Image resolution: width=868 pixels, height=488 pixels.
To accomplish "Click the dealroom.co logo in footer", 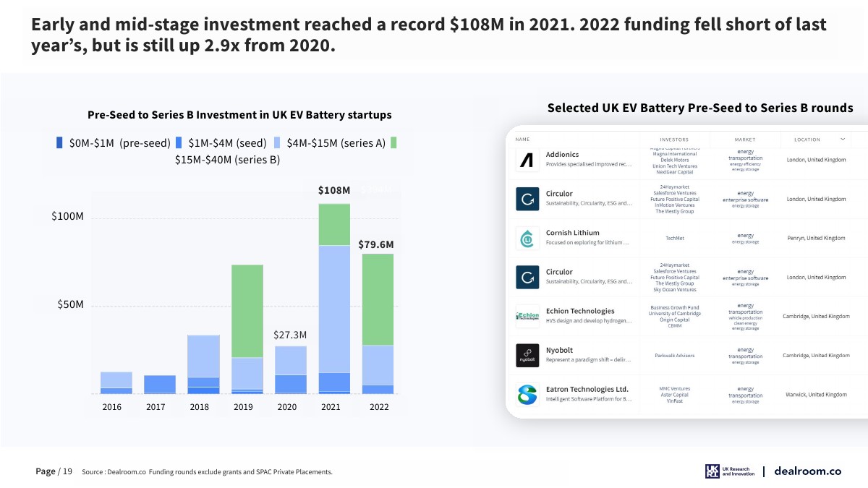I will tap(807, 471).
